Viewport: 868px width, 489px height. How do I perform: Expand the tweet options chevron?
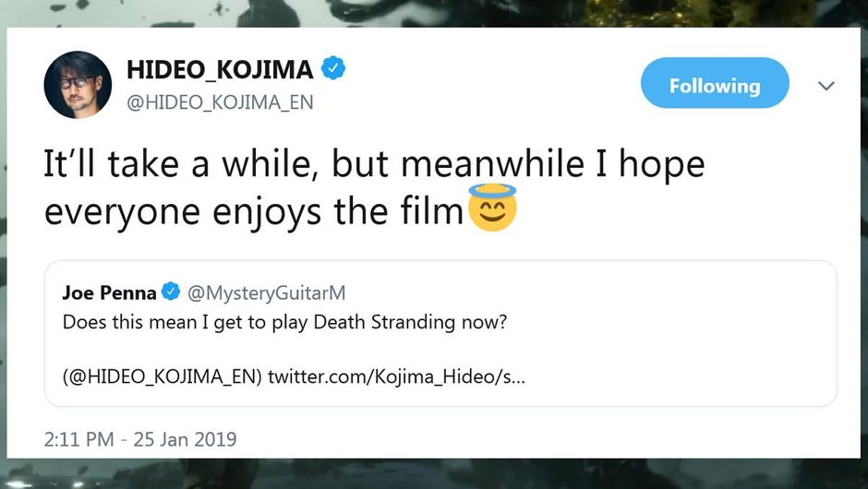(x=826, y=86)
